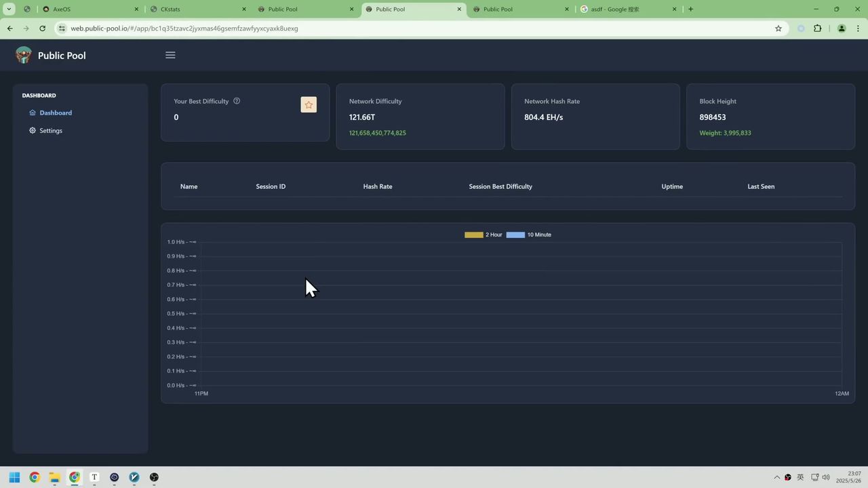
Task: Open a new browser tab
Action: 690,9
